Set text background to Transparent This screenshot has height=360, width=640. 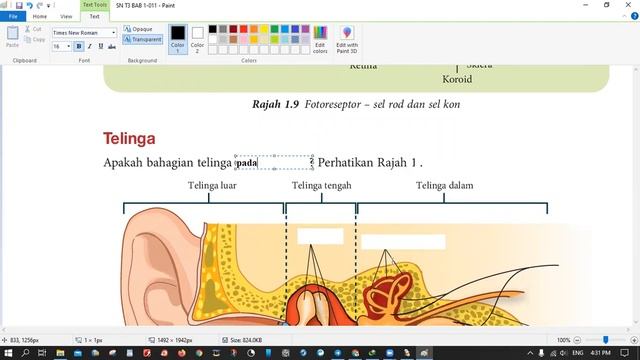(143, 40)
